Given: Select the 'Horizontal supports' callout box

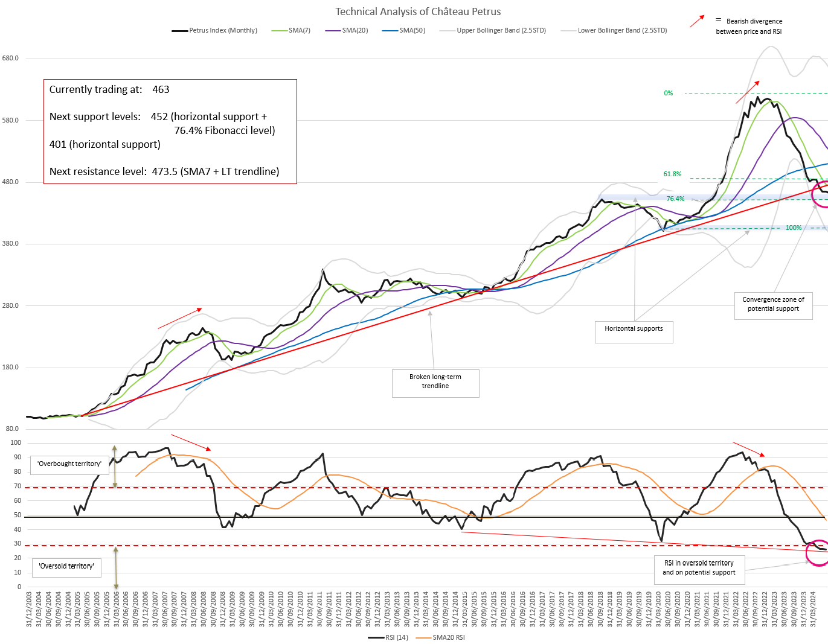Looking at the screenshot, I should pyautogui.click(x=634, y=331).
